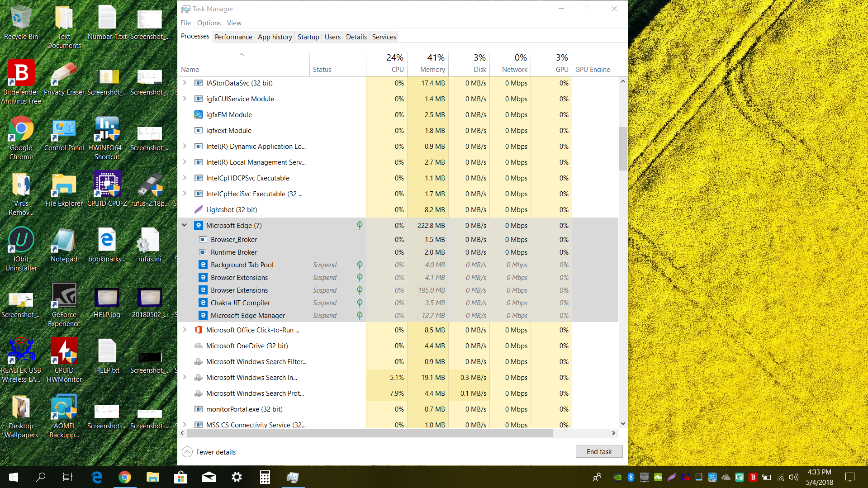The width and height of the screenshot is (868, 488).
Task: Click the Lightshot feather icon in process list
Action: click(198, 209)
